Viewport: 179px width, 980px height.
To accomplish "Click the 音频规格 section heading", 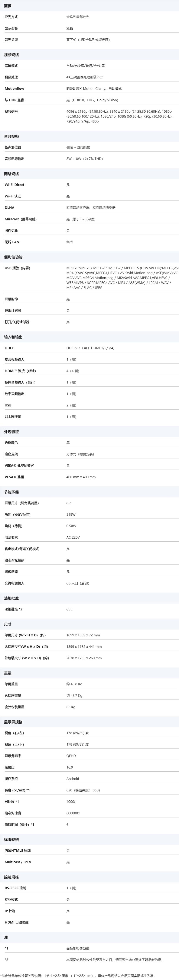I will pos(12,136).
